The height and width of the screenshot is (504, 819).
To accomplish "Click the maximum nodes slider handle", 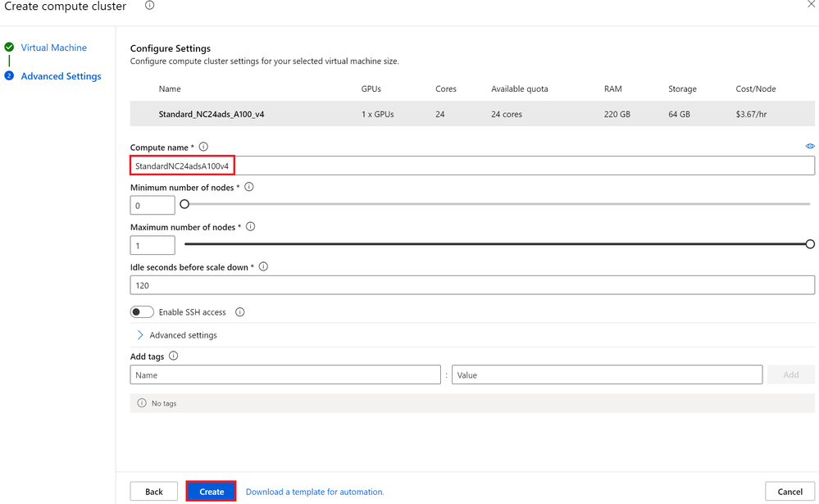I will click(810, 244).
